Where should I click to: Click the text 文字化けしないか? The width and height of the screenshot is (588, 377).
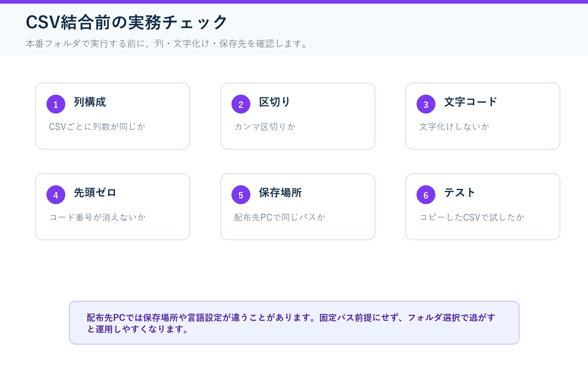pos(454,127)
